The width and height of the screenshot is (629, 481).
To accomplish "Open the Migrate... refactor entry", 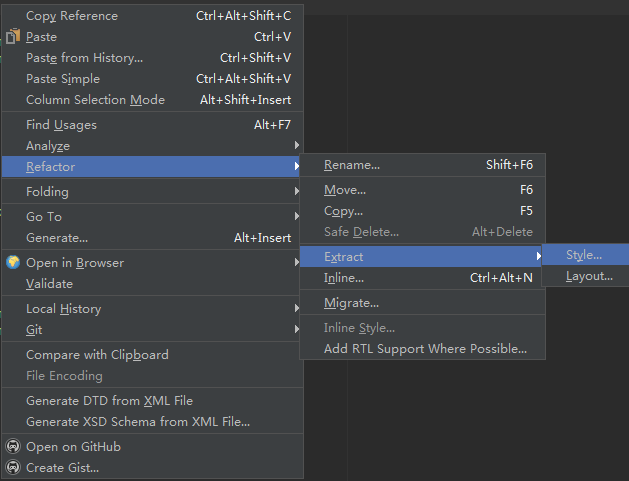I will tap(422, 303).
